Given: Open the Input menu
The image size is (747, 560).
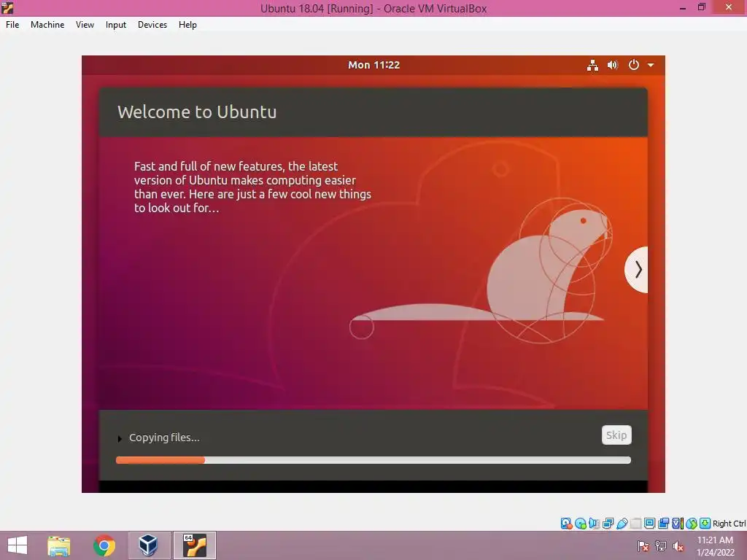Looking at the screenshot, I should (x=116, y=25).
